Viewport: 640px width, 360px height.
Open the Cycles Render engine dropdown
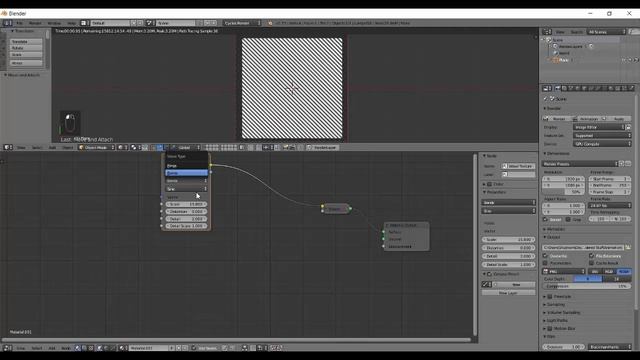coord(242,23)
